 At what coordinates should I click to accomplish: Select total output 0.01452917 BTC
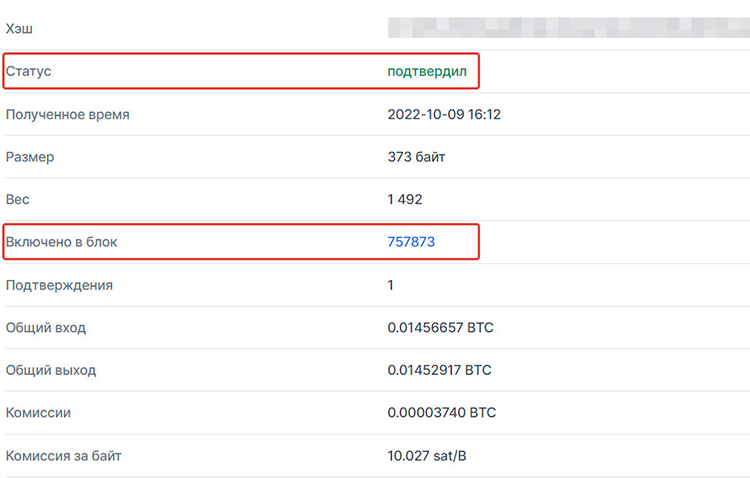(439, 370)
